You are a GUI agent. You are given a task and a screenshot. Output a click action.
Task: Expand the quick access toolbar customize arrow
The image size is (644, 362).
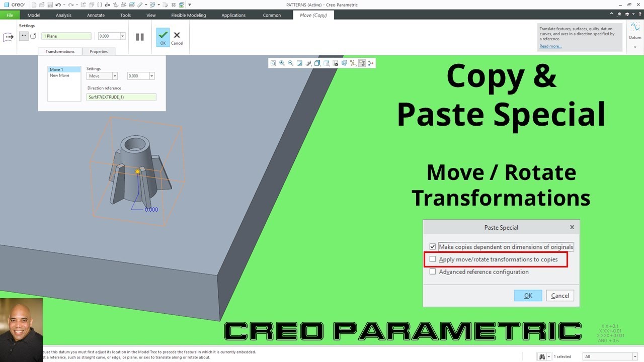[190, 5]
